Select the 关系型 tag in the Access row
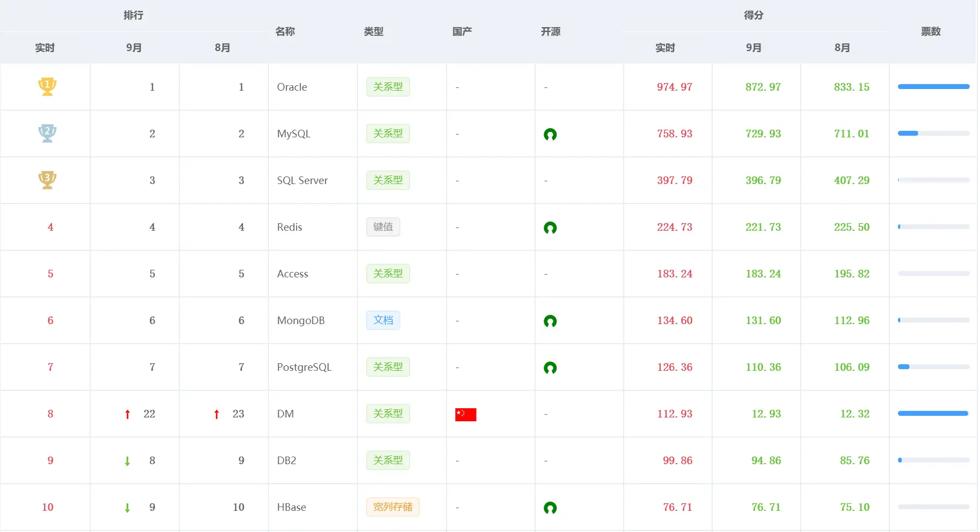 click(x=388, y=274)
